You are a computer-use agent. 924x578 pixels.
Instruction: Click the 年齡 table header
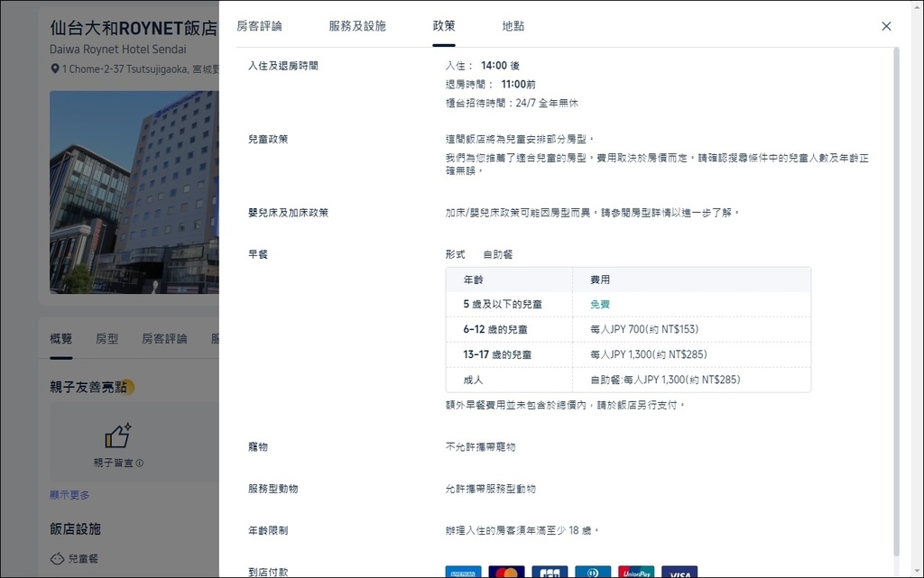(x=473, y=280)
